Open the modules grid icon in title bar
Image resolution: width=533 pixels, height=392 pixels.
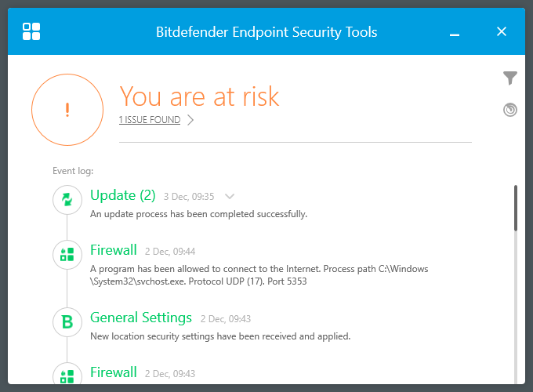[x=32, y=32]
